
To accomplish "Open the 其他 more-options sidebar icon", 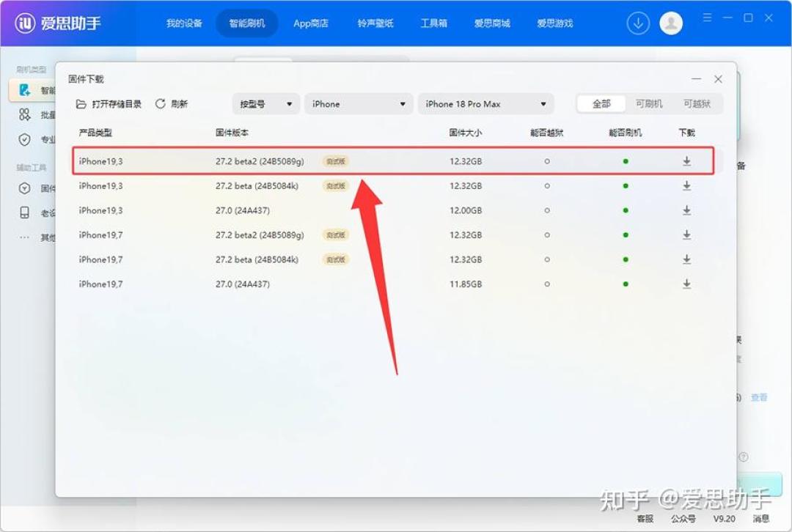I will click(24, 237).
